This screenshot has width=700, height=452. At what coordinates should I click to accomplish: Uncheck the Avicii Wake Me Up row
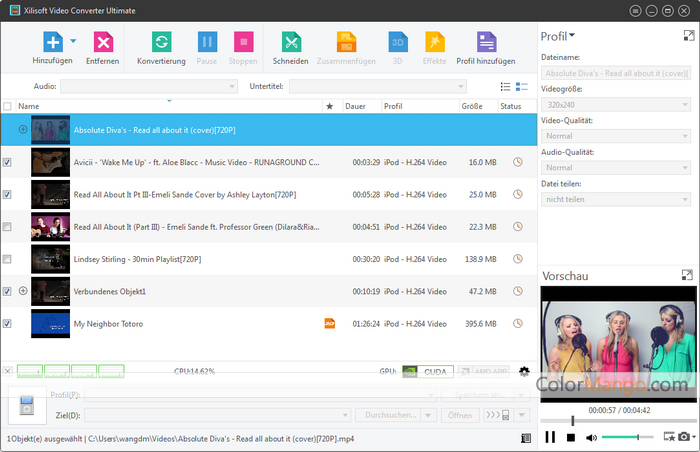7,162
